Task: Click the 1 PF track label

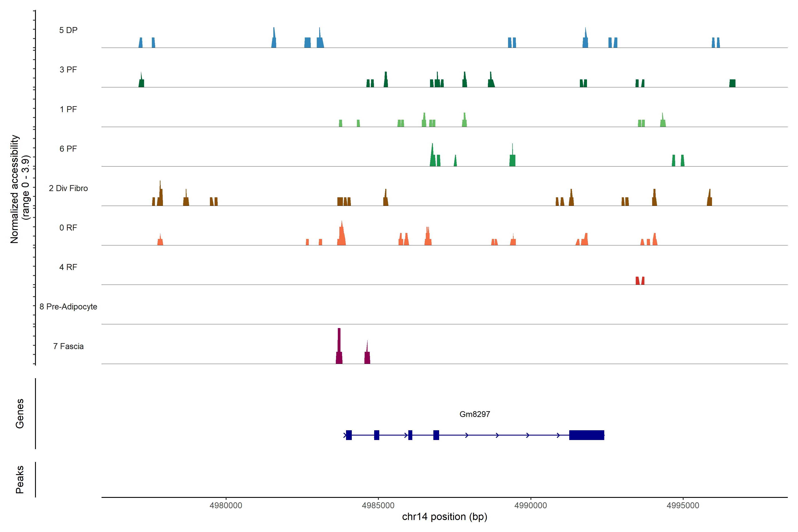Action: pos(68,109)
